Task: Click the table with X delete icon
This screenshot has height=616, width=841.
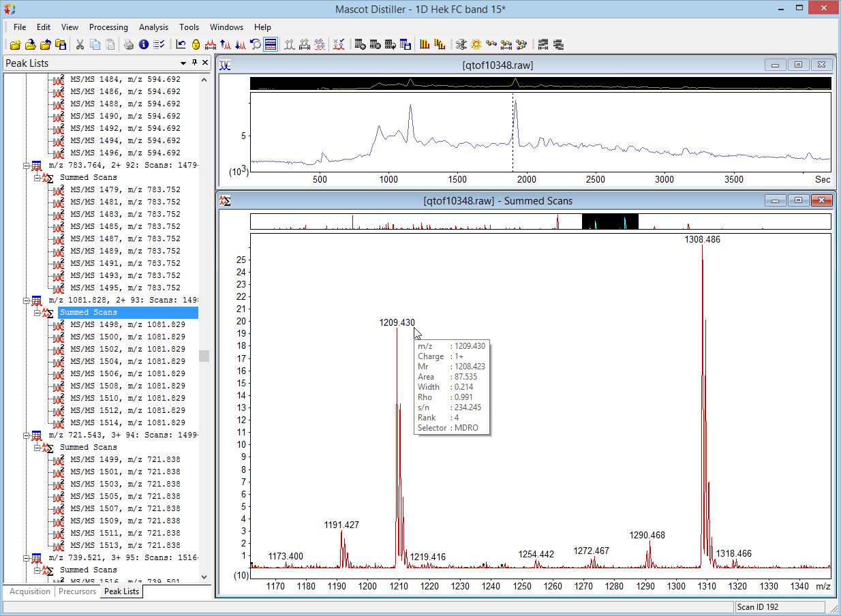Action: 376,45
